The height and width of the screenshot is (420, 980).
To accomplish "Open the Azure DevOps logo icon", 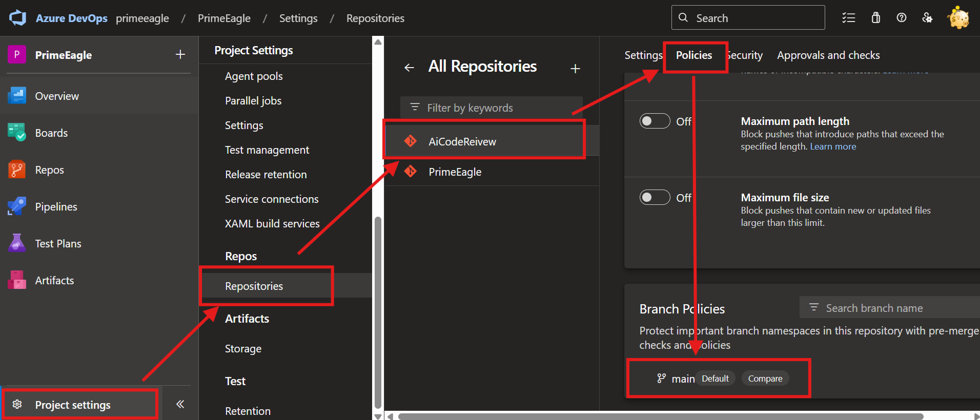I will pos(18,18).
